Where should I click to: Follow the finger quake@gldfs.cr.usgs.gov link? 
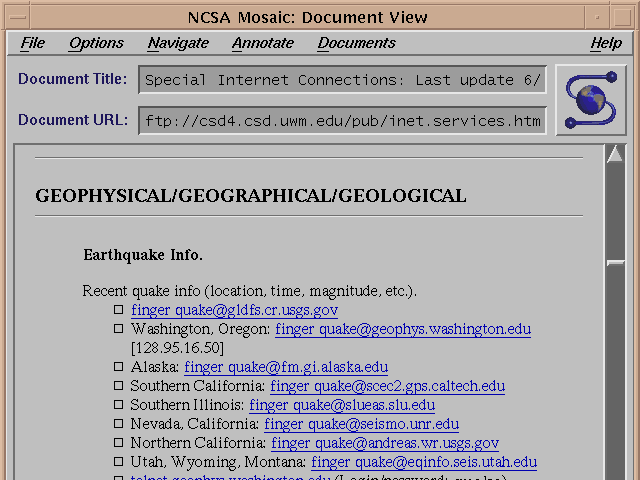(234, 310)
